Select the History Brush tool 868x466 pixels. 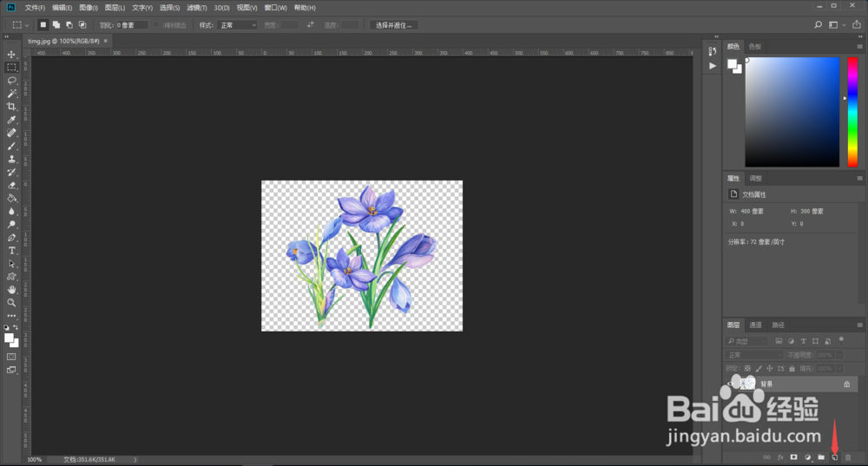tap(11, 172)
